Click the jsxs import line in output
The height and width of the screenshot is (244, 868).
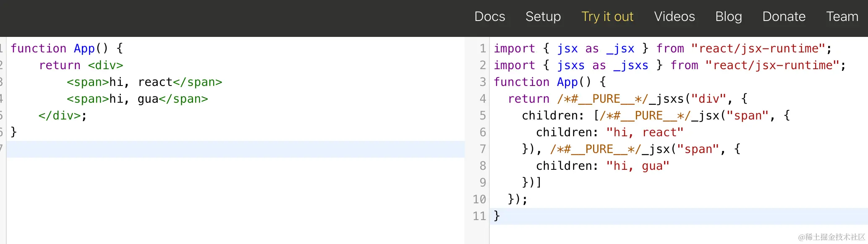click(669, 65)
